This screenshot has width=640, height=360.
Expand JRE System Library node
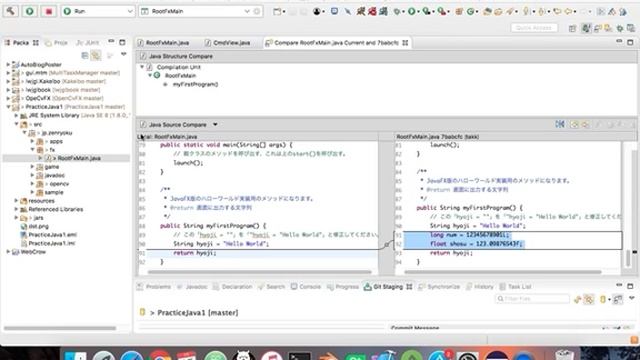[x=16, y=116]
